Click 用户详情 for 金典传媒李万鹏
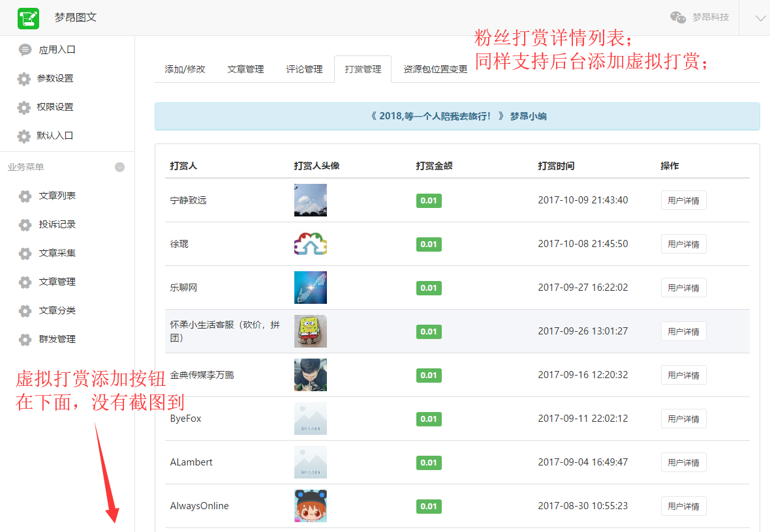This screenshot has height=532, width=770. (684, 375)
